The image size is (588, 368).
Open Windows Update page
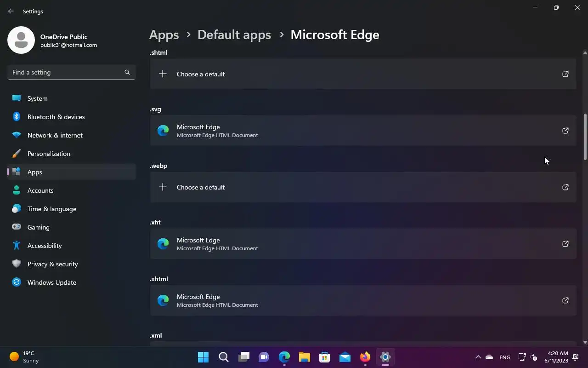pyautogui.click(x=72, y=282)
